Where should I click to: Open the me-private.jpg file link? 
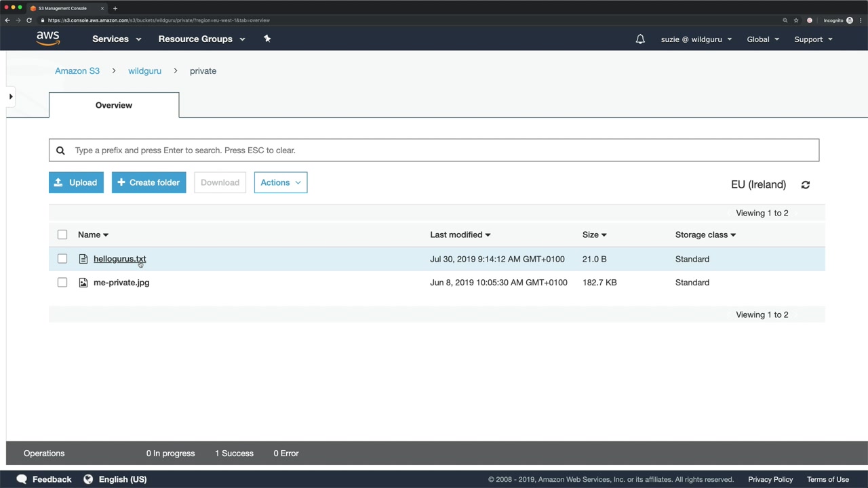121,283
